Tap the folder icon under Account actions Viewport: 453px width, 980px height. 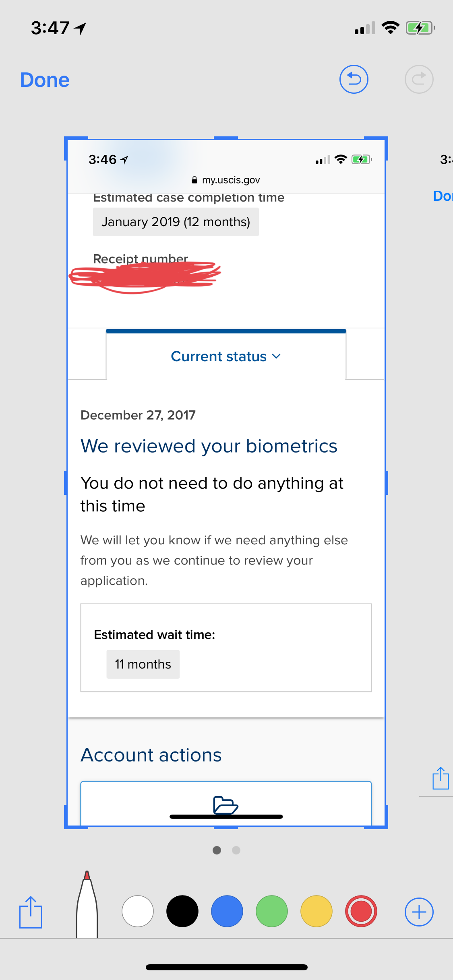click(x=225, y=805)
